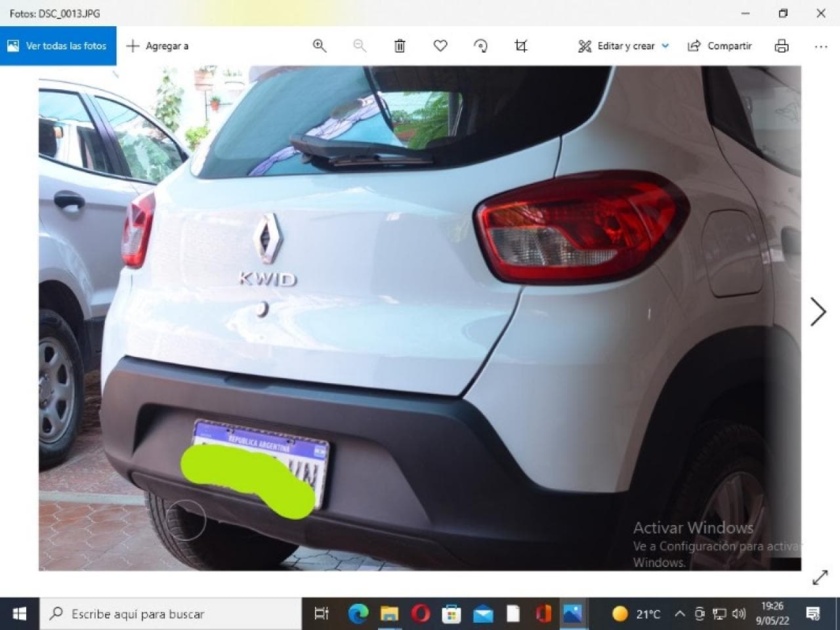Click the Compartir share button

point(719,46)
